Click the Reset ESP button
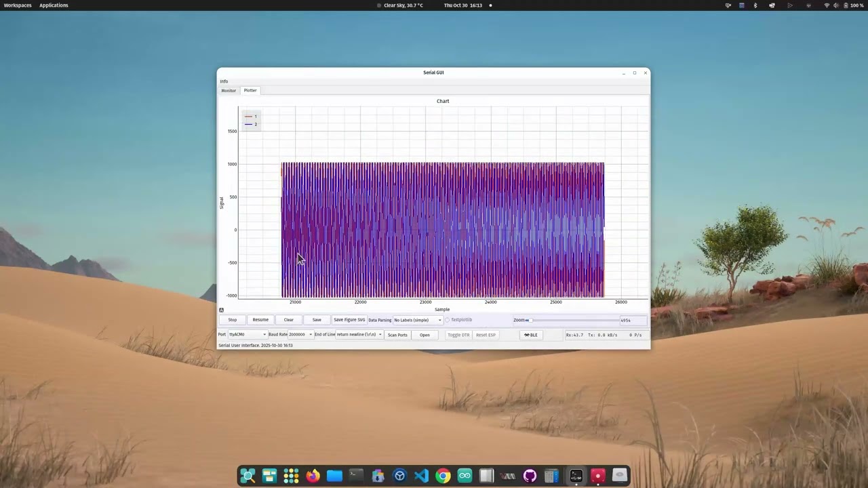 tap(486, 335)
